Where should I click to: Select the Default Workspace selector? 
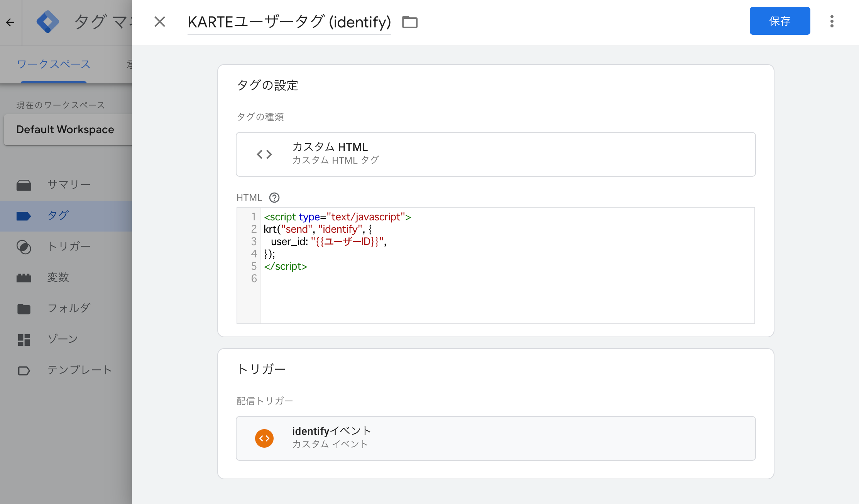pyautogui.click(x=68, y=130)
